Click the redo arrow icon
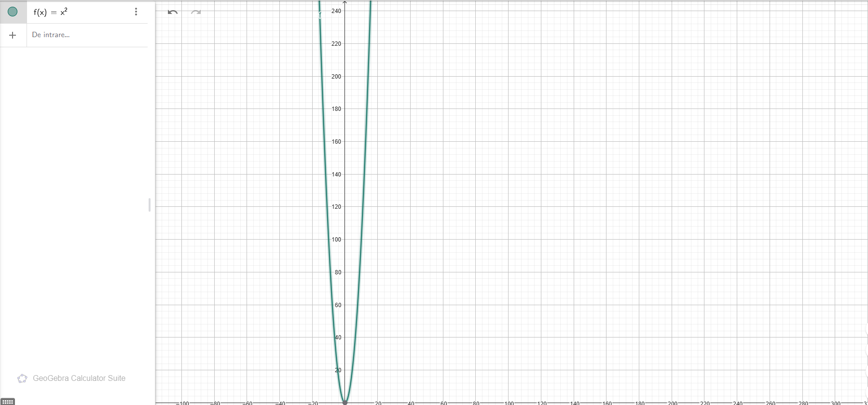Viewport: 868px width, 405px height. pyautogui.click(x=195, y=12)
